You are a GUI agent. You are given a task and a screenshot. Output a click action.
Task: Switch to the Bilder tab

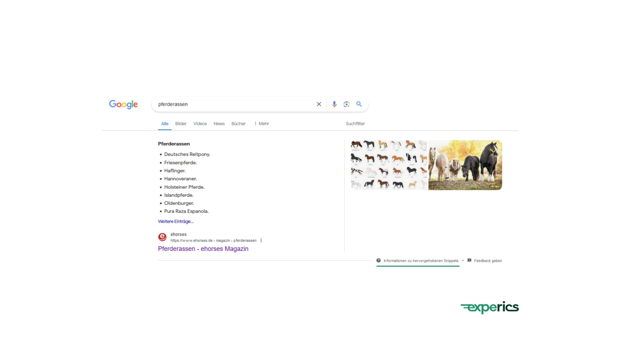(x=180, y=123)
